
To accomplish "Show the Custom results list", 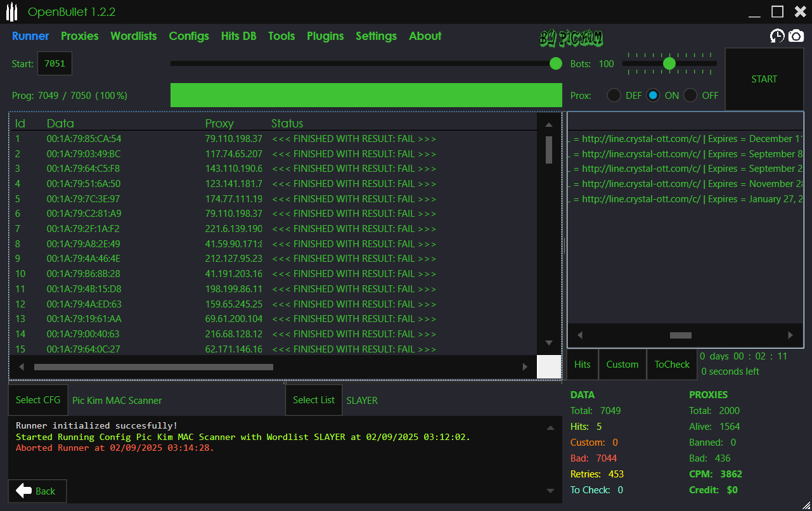I will click(622, 365).
